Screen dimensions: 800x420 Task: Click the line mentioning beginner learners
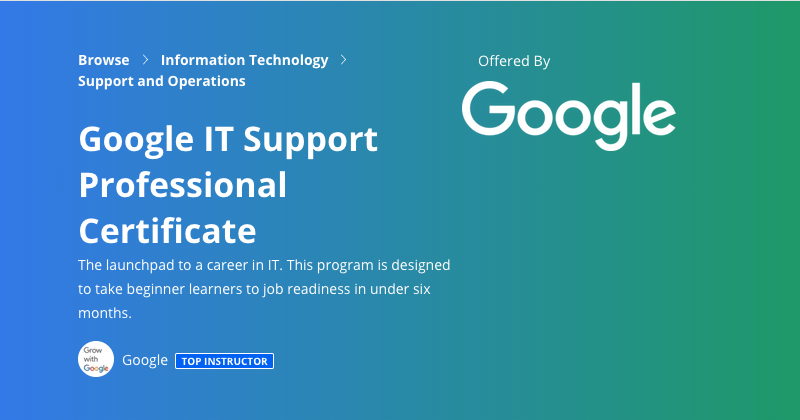coord(254,289)
